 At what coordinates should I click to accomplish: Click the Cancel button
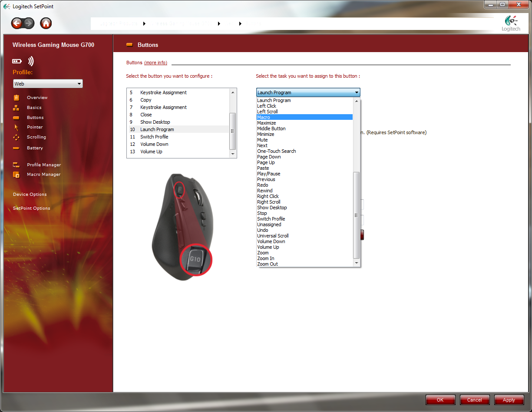[475, 400]
